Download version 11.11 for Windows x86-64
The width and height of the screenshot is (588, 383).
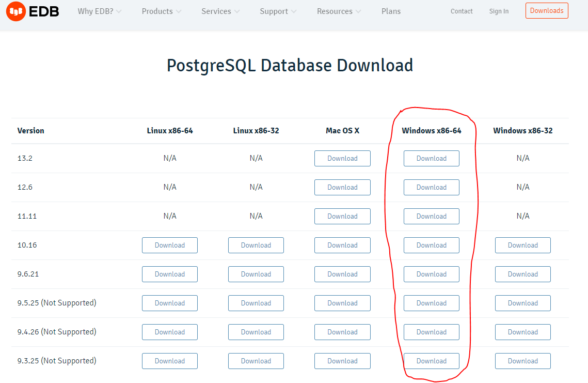tap(431, 216)
